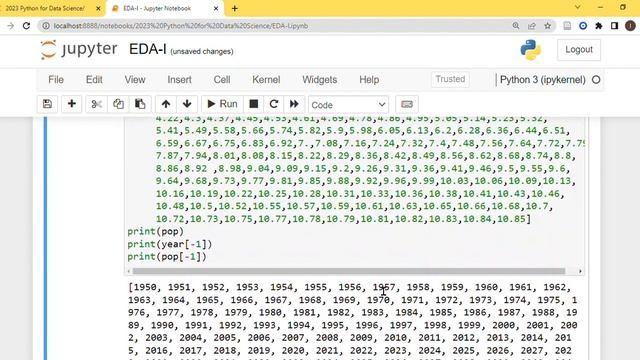The height and width of the screenshot is (360, 640).
Task: Rename the notebook title EDA-I
Action: [147, 49]
